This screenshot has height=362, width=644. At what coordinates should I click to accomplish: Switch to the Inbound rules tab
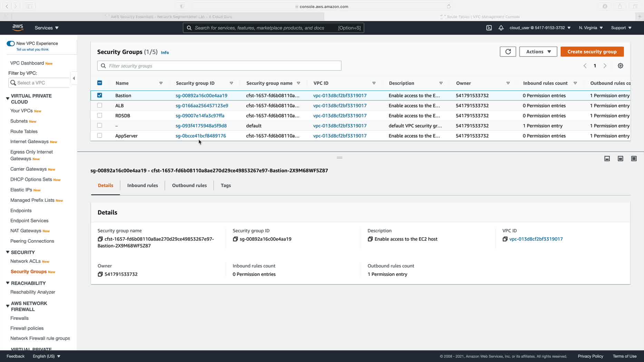tap(143, 185)
